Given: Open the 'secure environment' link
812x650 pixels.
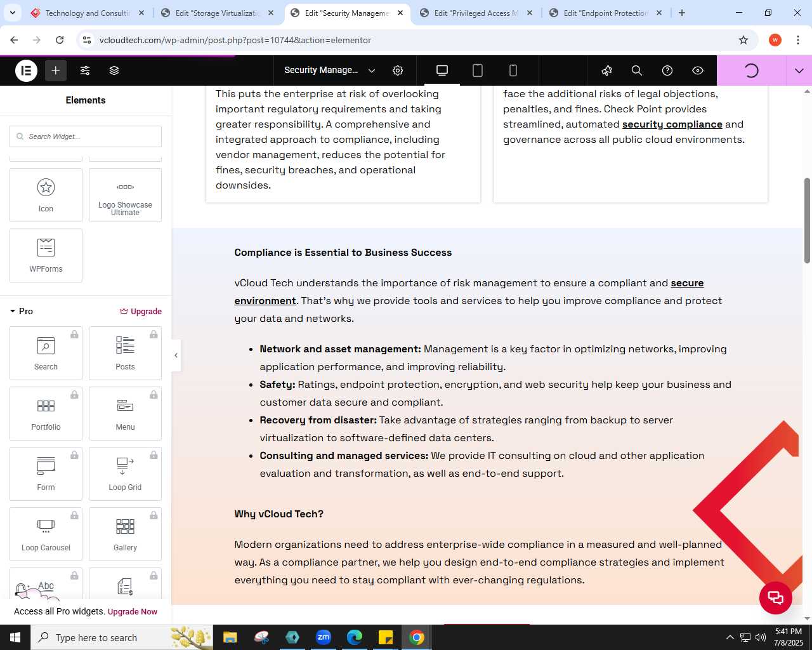Looking at the screenshot, I should 469,292.
